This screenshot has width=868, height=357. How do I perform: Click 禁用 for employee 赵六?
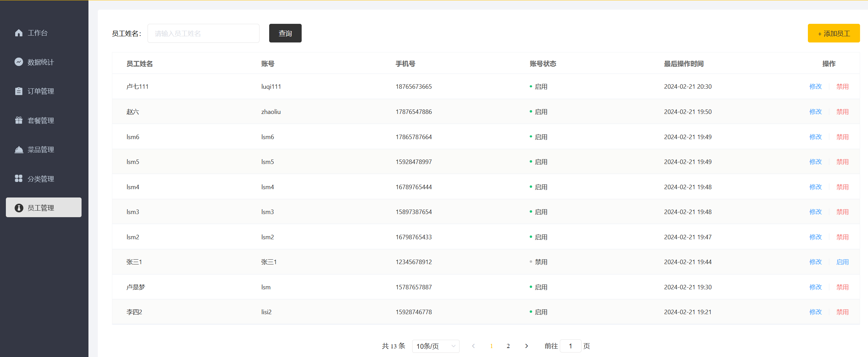tap(842, 112)
